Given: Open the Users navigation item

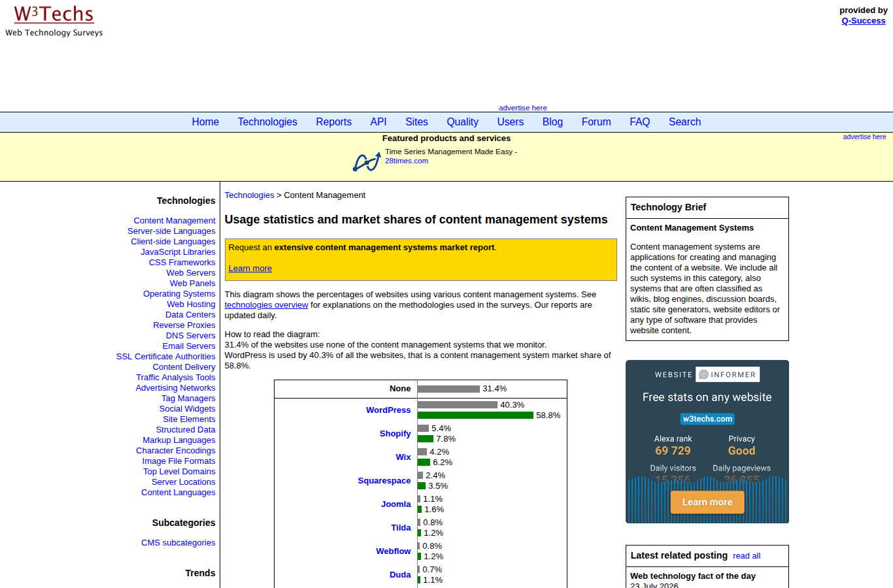Looking at the screenshot, I should coord(511,122).
